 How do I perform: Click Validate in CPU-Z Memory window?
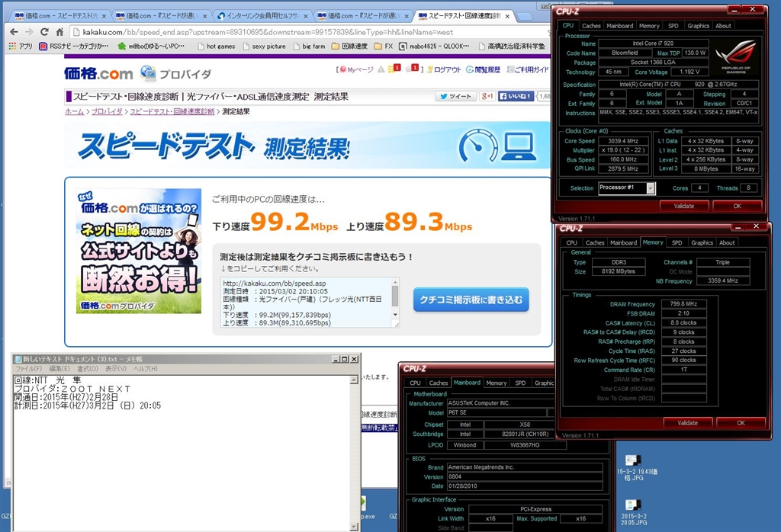click(687, 423)
